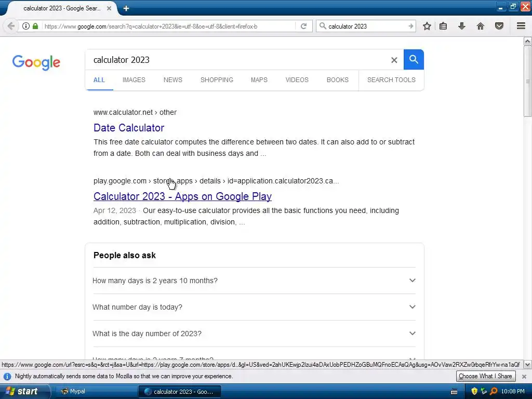
Task: Click the Google logo
Action: (36, 62)
